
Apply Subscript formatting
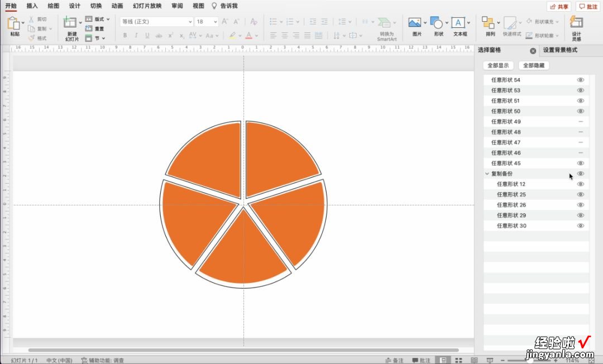(x=182, y=35)
